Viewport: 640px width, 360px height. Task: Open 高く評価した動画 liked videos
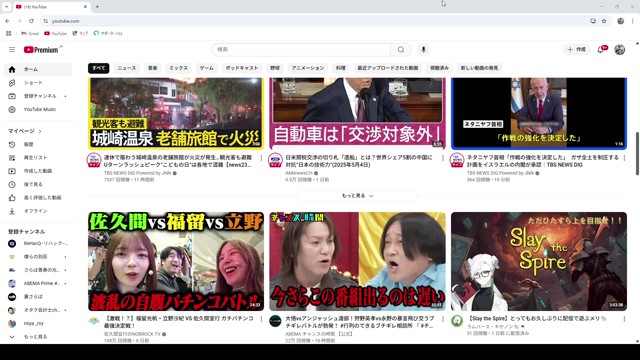(x=38, y=198)
